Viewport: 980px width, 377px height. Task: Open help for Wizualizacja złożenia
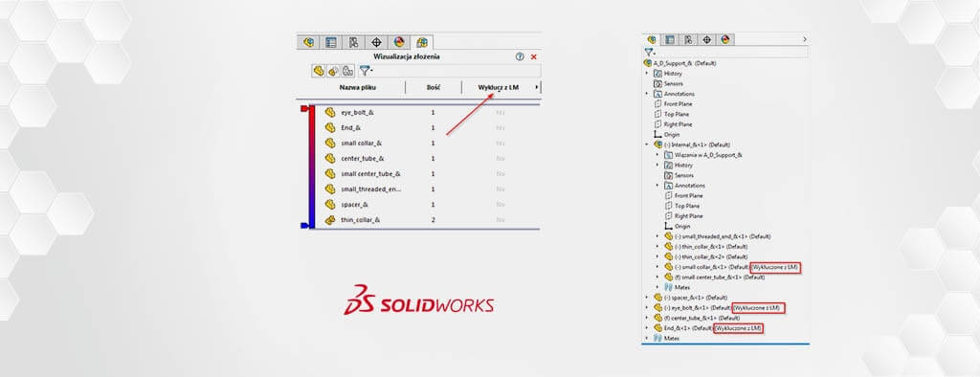tap(520, 56)
